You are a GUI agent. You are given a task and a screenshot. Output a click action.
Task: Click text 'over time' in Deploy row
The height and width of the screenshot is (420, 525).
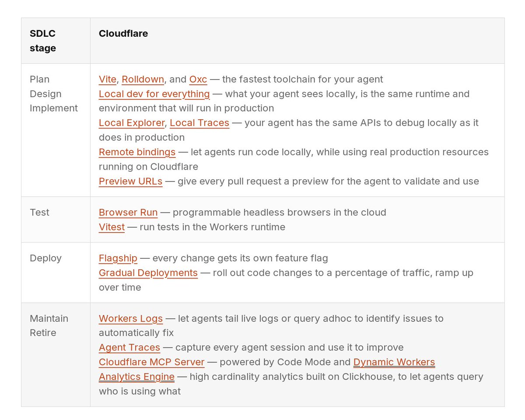coord(120,287)
